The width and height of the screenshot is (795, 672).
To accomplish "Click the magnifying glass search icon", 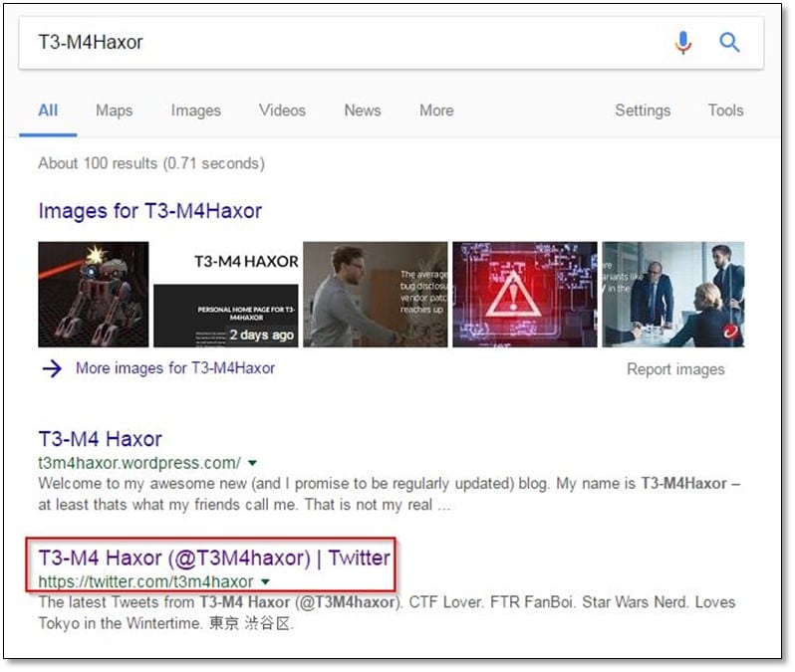I will pyautogui.click(x=730, y=43).
